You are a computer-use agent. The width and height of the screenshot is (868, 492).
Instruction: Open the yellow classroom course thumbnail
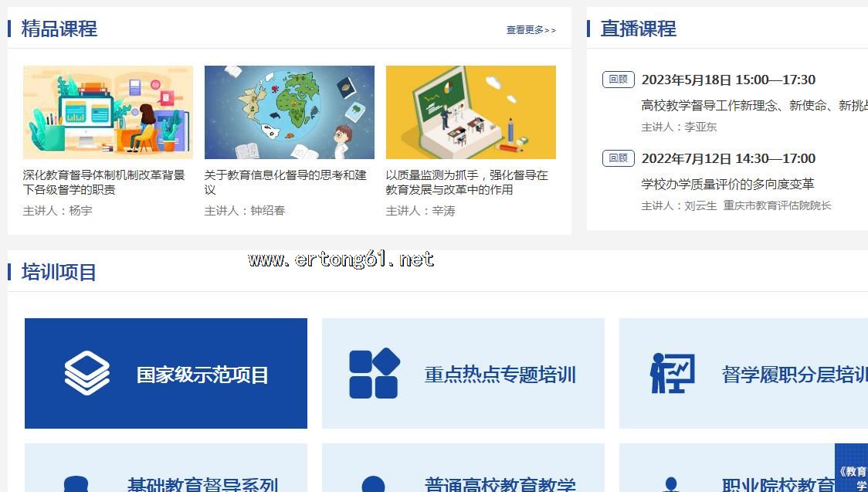point(471,112)
